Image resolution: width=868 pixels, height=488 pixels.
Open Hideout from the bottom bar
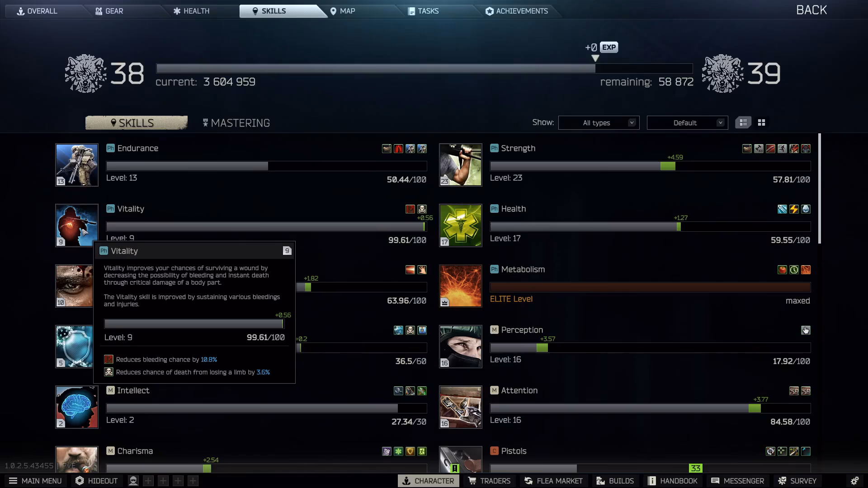(x=96, y=481)
